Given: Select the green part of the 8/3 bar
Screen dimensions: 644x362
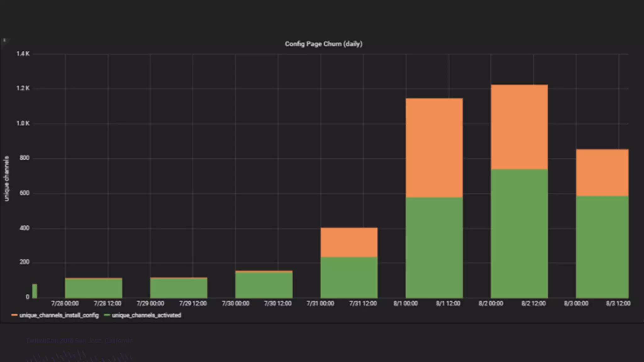Looking at the screenshot, I should [x=602, y=247].
